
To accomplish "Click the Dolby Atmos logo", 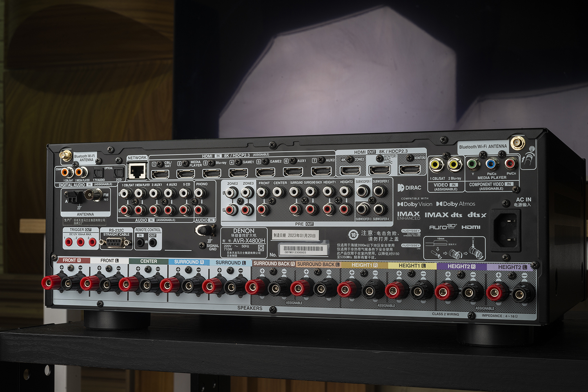I will click(x=456, y=204).
